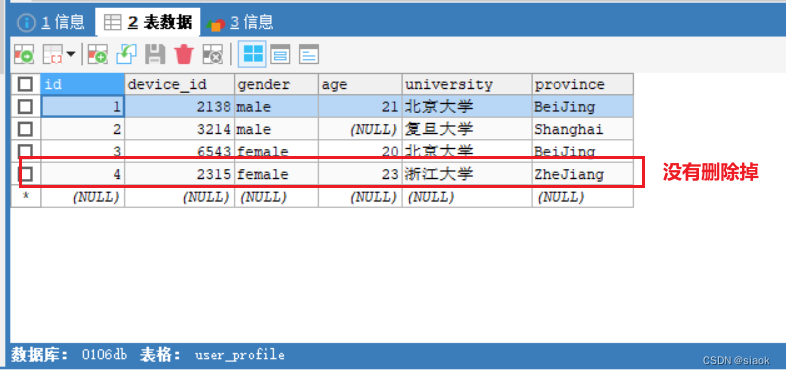This screenshot has width=786, height=375.
Task: Click the (NULL) id cell in the new row
Action: pos(83,197)
